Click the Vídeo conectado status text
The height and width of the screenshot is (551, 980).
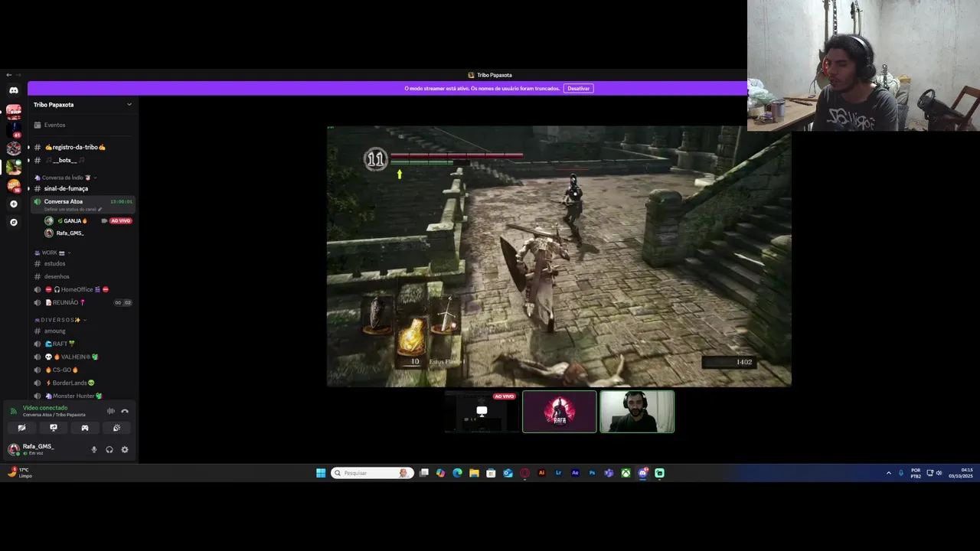(45, 408)
